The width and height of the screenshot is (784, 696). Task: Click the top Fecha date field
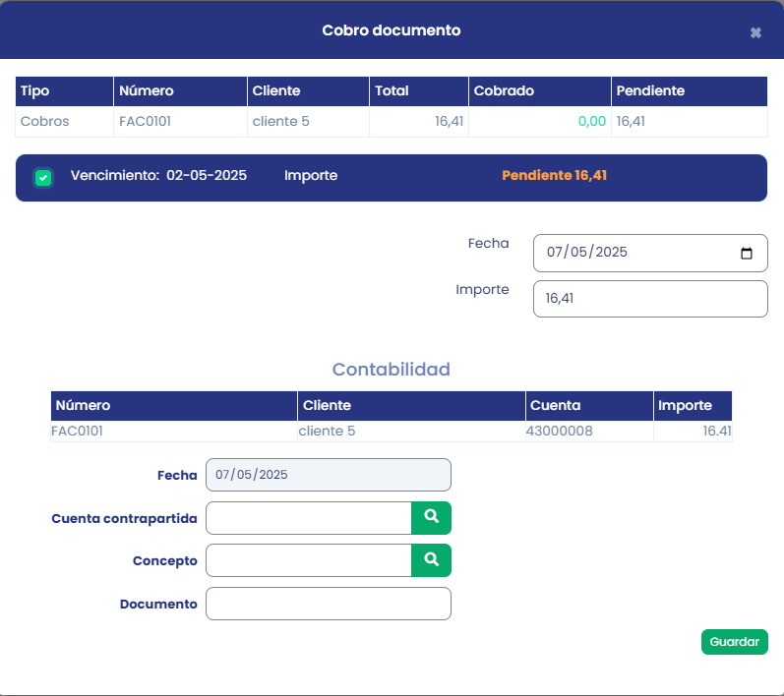pyautogui.click(x=630, y=253)
